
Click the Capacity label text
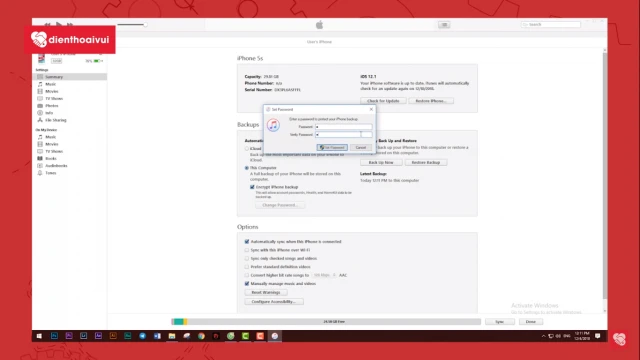point(253,76)
